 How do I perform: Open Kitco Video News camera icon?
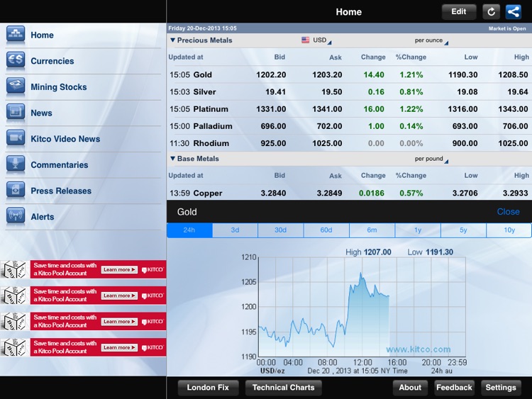click(x=16, y=138)
